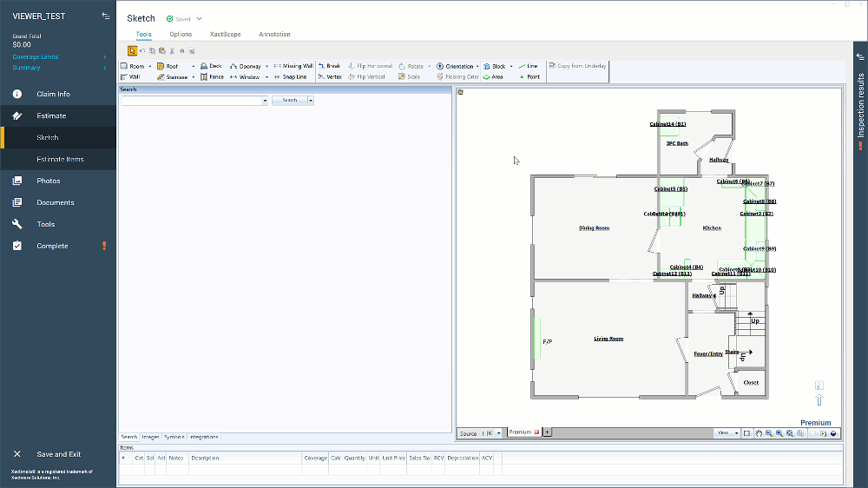Switch to the XactScope tab
The height and width of the screenshot is (488, 868).
(225, 35)
